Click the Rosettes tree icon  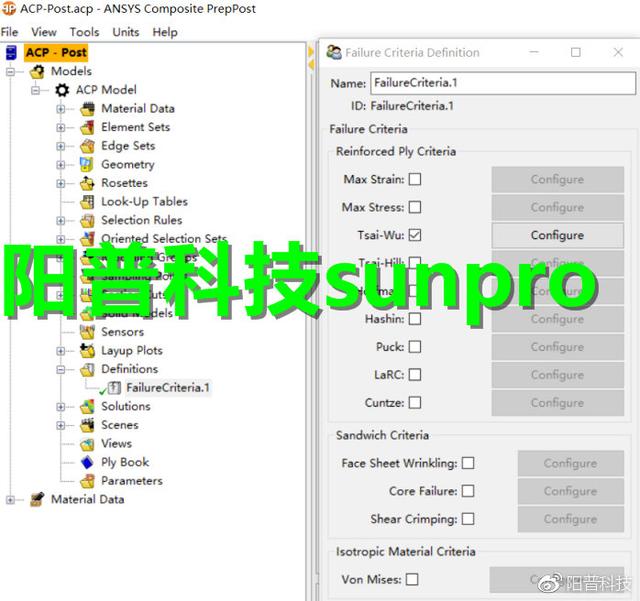87,184
